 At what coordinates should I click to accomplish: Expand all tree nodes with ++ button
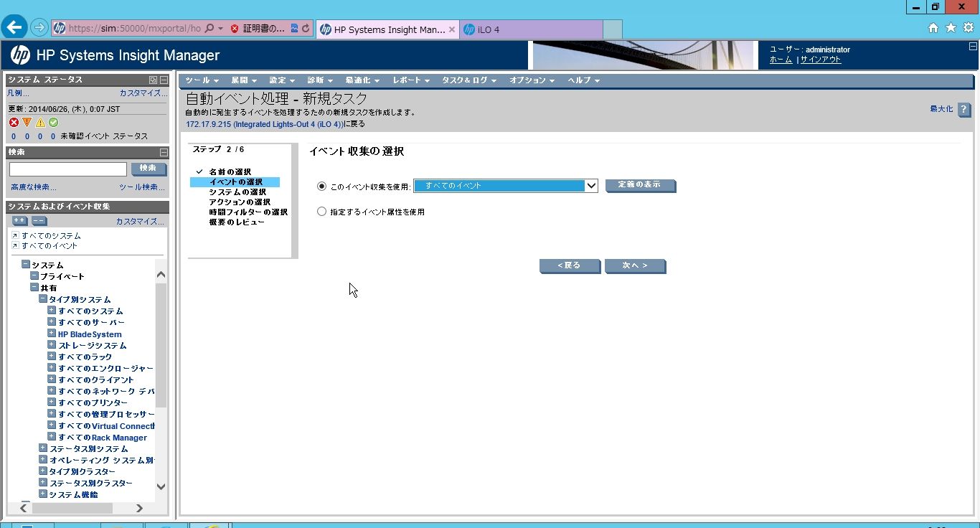click(20, 221)
